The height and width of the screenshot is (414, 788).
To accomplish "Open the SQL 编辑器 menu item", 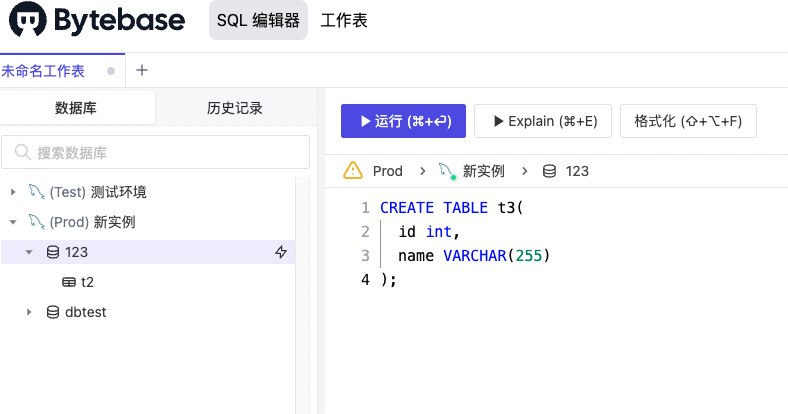I will [258, 21].
